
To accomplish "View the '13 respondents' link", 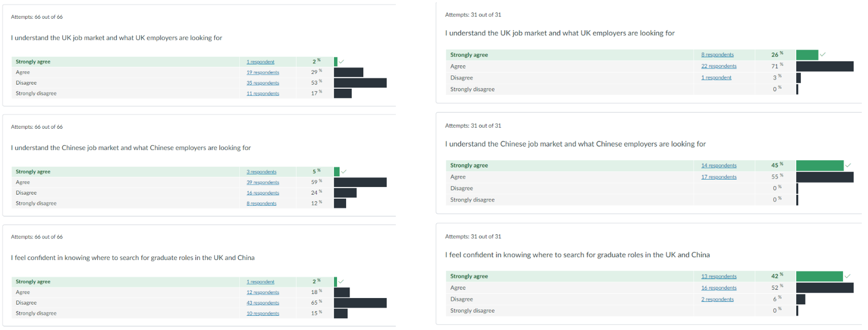I will [x=719, y=276].
